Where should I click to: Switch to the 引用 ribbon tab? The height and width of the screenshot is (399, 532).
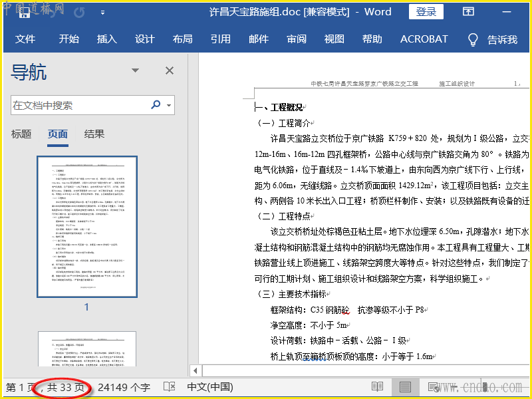(x=221, y=39)
